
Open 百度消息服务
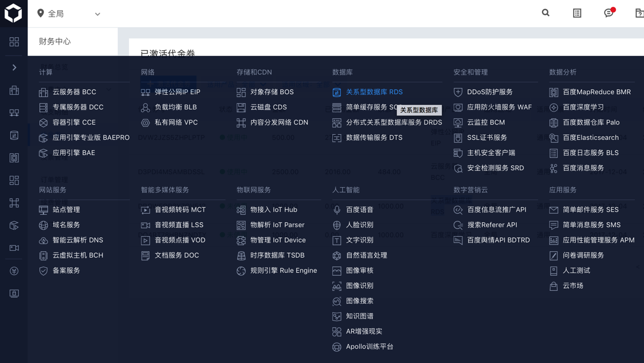[583, 168]
